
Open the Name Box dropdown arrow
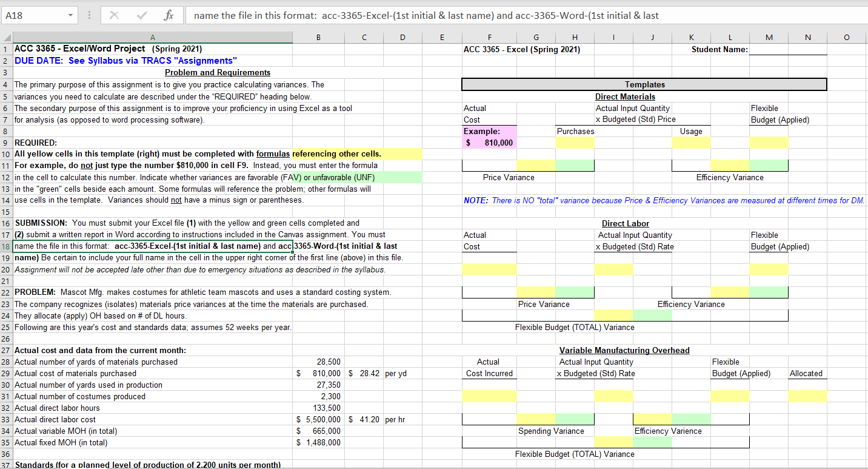click(x=69, y=15)
